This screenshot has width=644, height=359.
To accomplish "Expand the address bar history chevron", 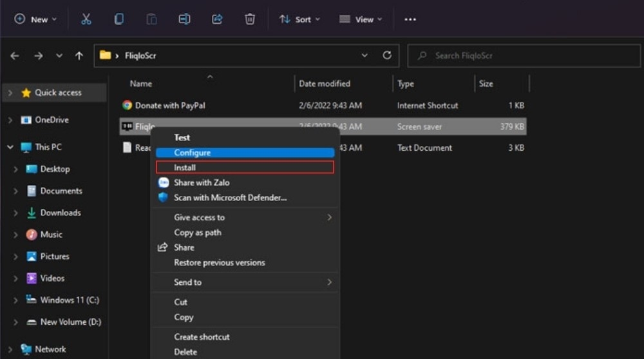I will pos(365,55).
